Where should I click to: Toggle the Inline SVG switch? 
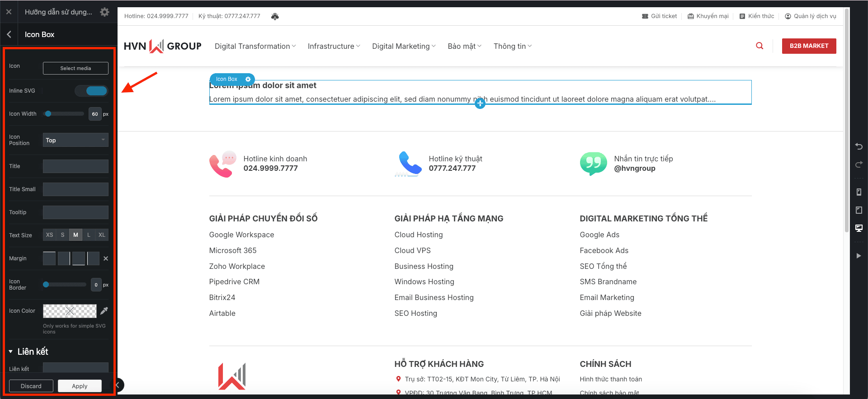click(x=92, y=91)
